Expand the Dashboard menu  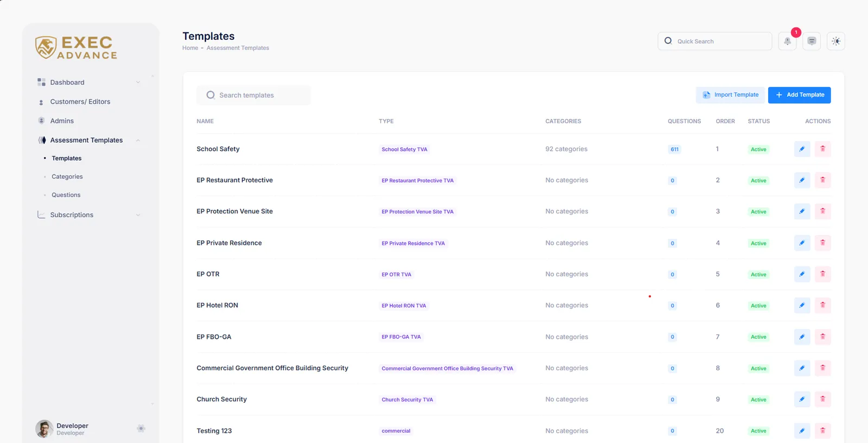point(89,83)
